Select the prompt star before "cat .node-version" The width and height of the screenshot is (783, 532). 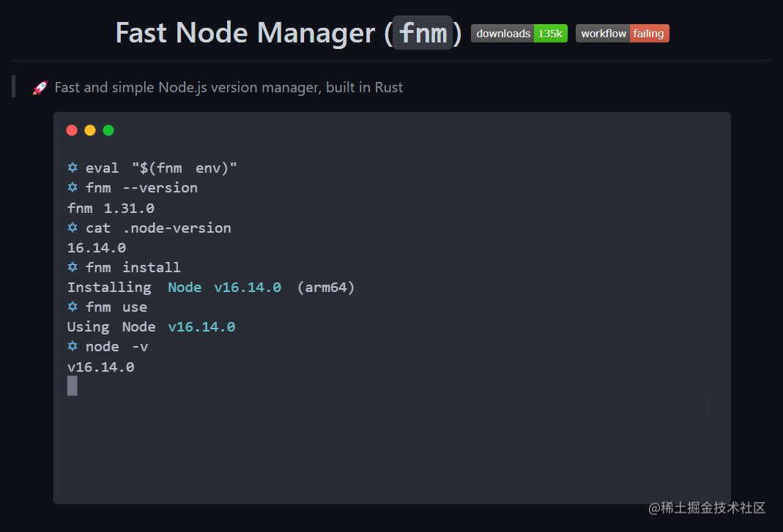click(73, 228)
